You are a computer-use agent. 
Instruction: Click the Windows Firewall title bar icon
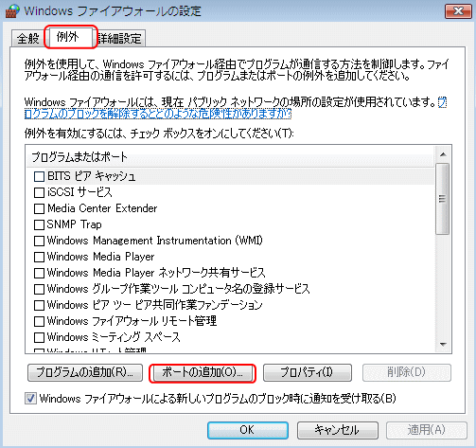point(12,11)
